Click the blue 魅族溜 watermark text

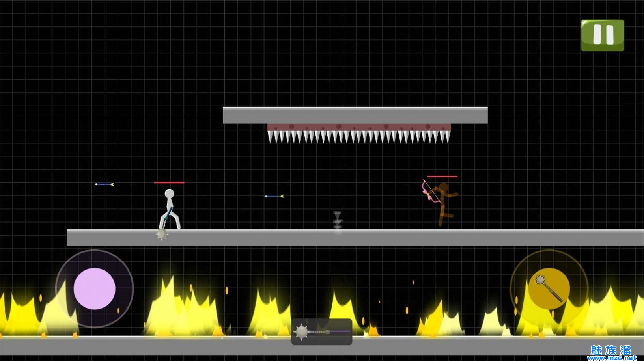[x=611, y=350]
